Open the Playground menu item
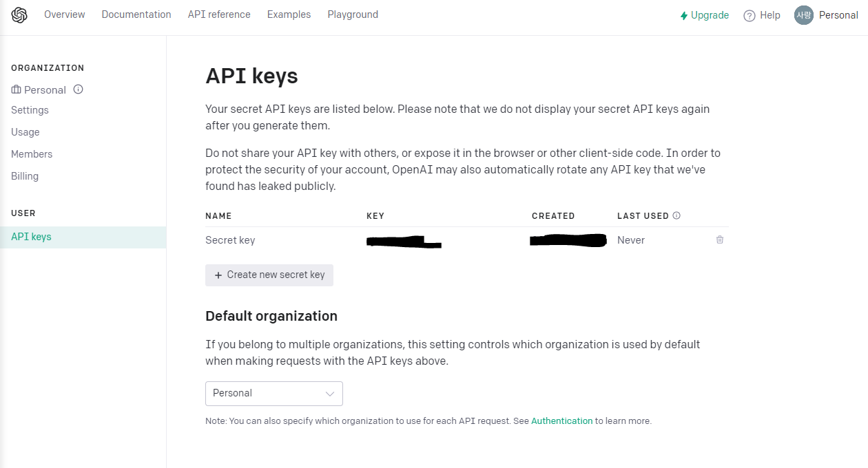The height and width of the screenshot is (468, 868). 353,14
